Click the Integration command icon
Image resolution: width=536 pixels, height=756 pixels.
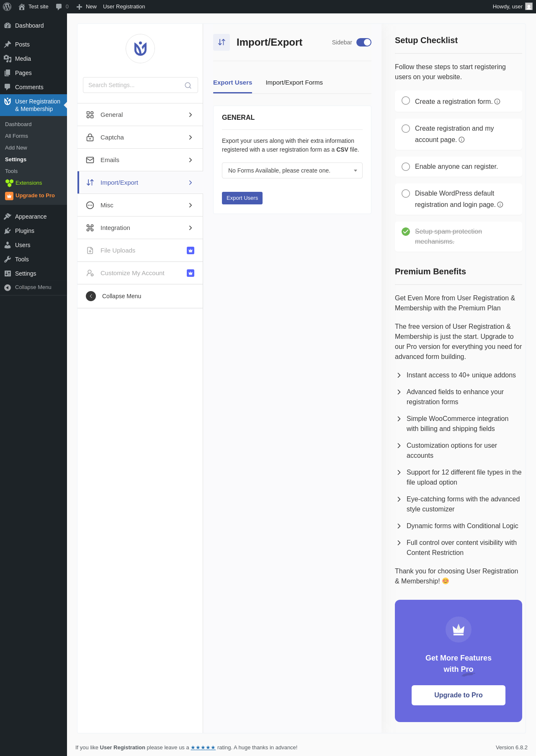pyautogui.click(x=90, y=228)
